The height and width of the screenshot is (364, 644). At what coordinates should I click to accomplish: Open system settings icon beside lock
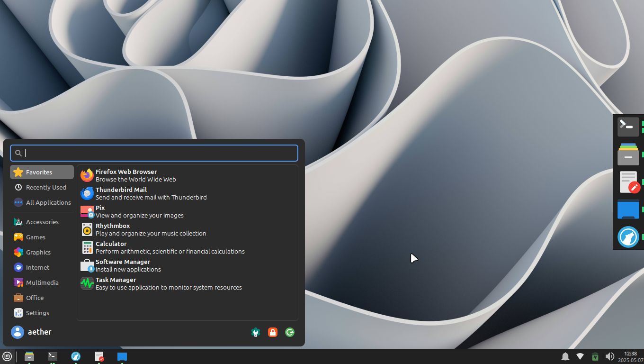[x=256, y=332]
